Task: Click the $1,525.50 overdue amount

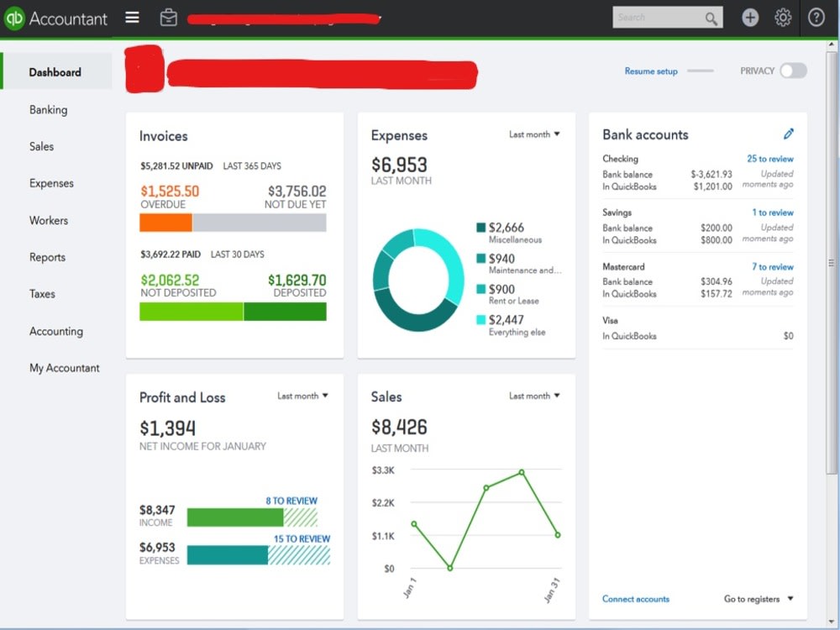Action: (170, 192)
